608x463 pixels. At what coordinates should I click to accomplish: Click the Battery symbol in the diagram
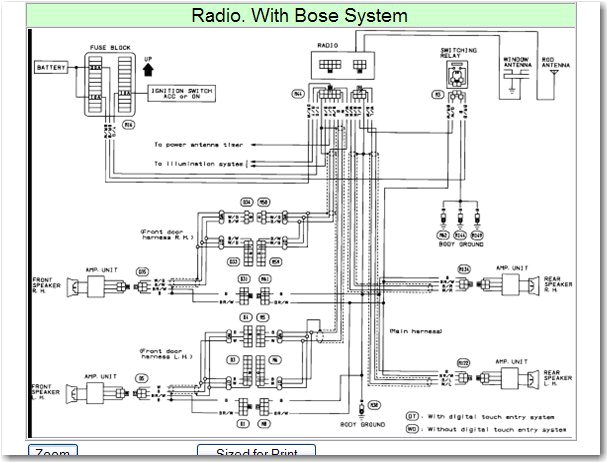[x=52, y=68]
